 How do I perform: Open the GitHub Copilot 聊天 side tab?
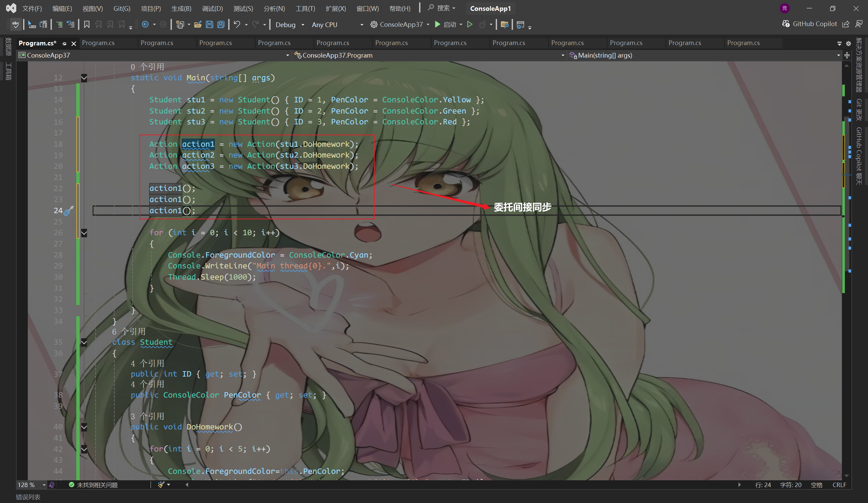click(859, 156)
